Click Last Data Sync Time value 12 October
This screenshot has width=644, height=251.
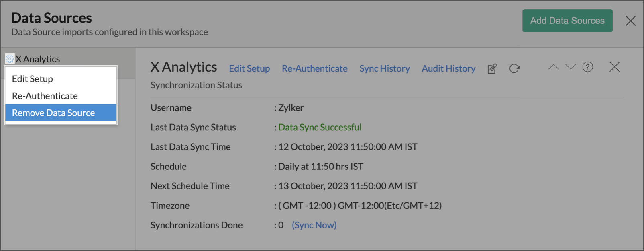pyautogui.click(x=348, y=147)
